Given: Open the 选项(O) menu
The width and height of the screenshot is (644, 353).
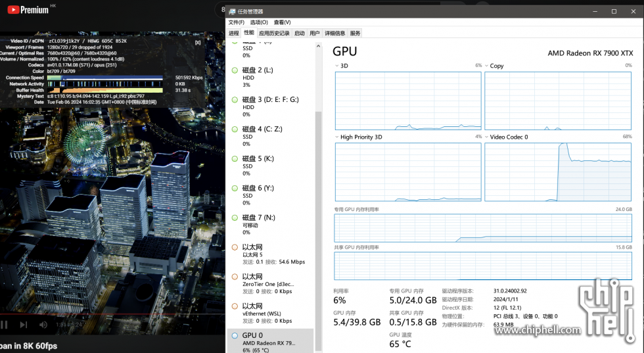Looking at the screenshot, I should (x=259, y=22).
